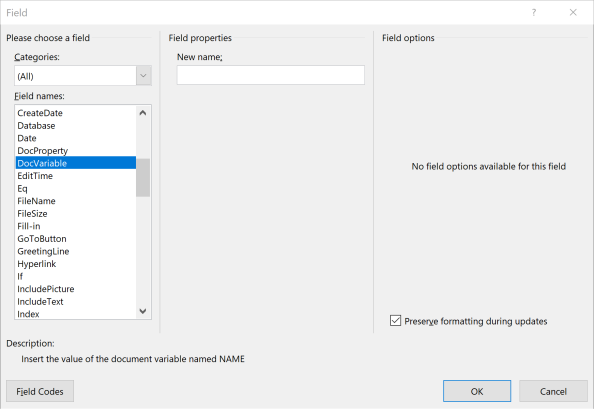This screenshot has height=409, width=594.
Task: Click the New name text box
Action: tap(270, 75)
